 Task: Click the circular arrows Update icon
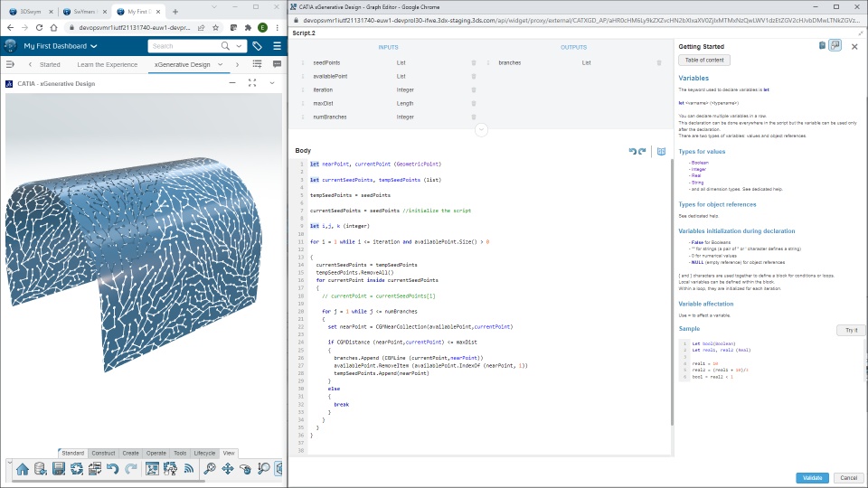(x=76, y=469)
